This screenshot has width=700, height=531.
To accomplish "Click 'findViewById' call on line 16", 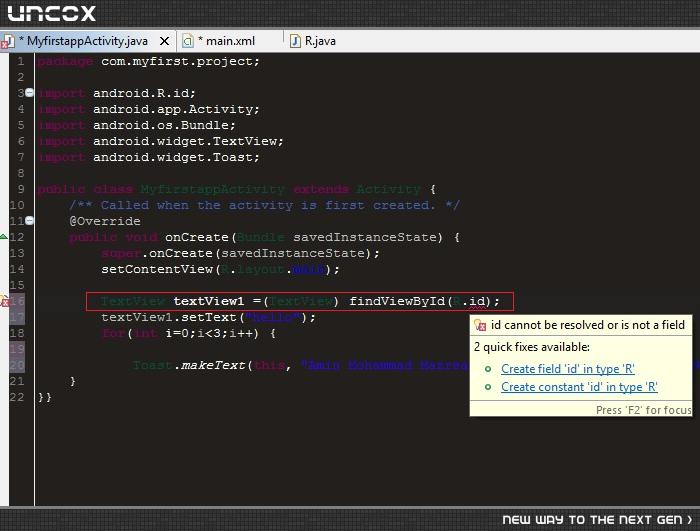I will pyautogui.click(x=397, y=301).
